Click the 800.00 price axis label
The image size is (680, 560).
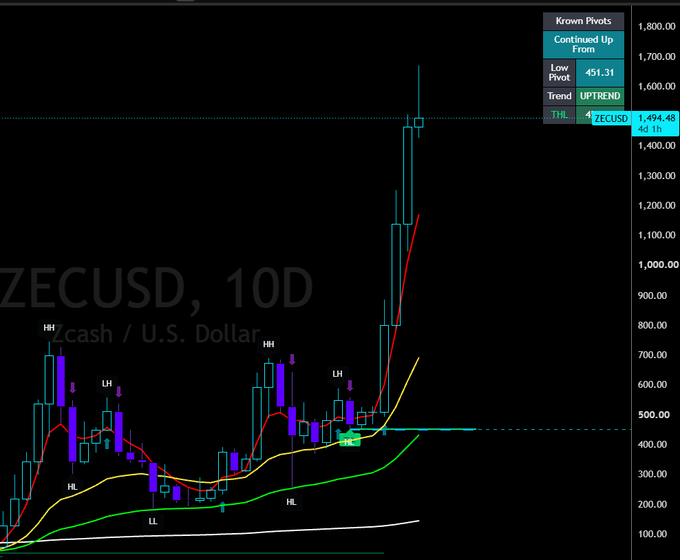(x=652, y=325)
